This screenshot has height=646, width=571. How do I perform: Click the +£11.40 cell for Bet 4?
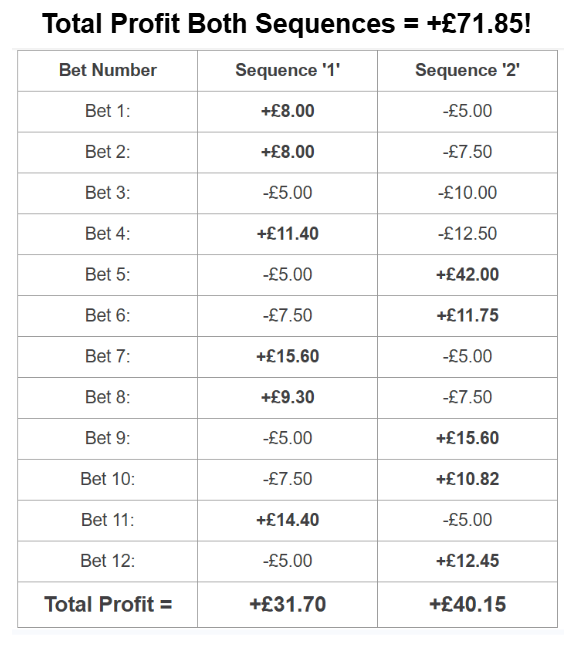(288, 234)
